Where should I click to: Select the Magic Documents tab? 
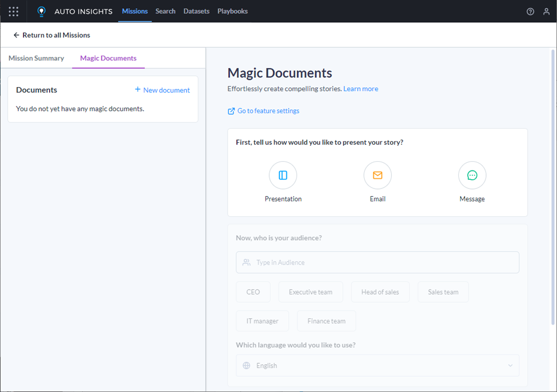pyautogui.click(x=108, y=58)
